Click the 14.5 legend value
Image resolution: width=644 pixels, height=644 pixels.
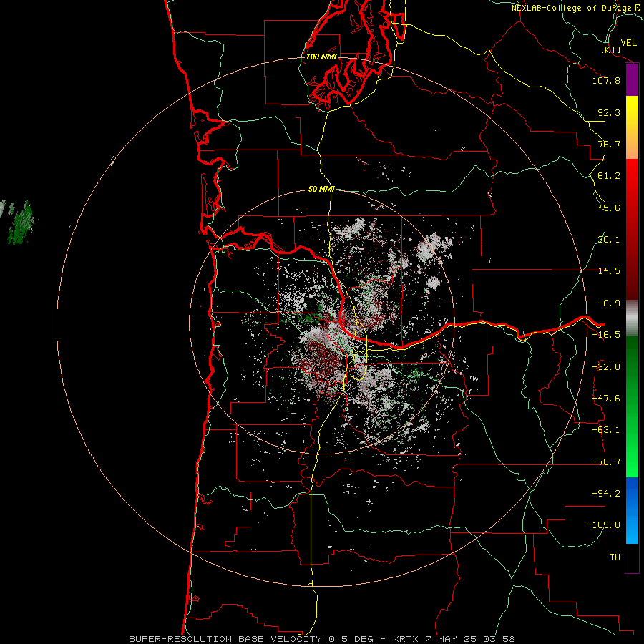coord(609,271)
